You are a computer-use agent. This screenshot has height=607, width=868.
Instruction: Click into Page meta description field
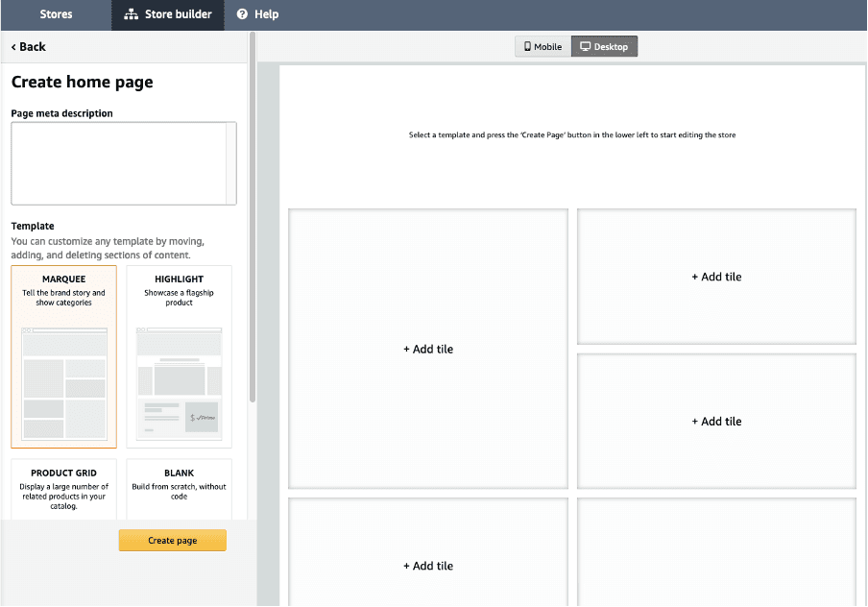pyautogui.click(x=123, y=163)
